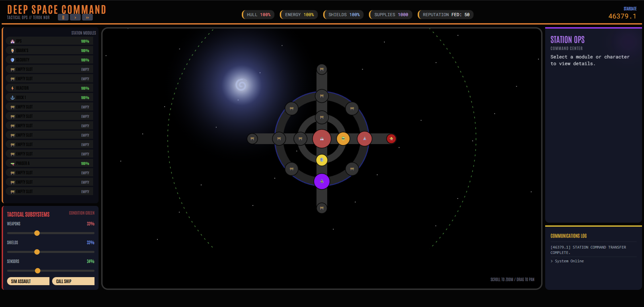Screen dimensions: 644x307
Task: Move the Sensors allocation slider
Action: click(x=38, y=271)
